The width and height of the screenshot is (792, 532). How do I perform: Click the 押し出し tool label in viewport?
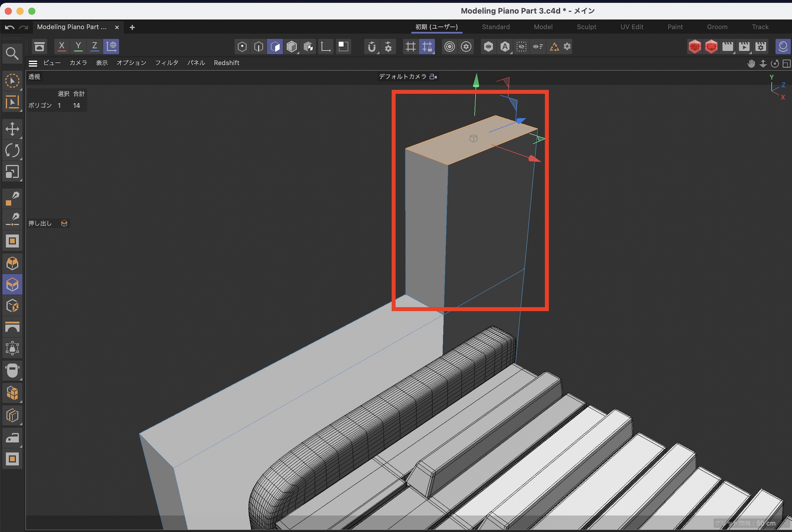pos(40,223)
